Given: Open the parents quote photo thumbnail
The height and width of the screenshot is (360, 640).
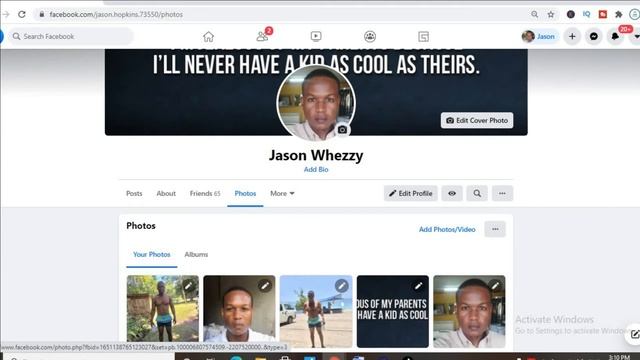Looking at the screenshot, I should click(393, 310).
